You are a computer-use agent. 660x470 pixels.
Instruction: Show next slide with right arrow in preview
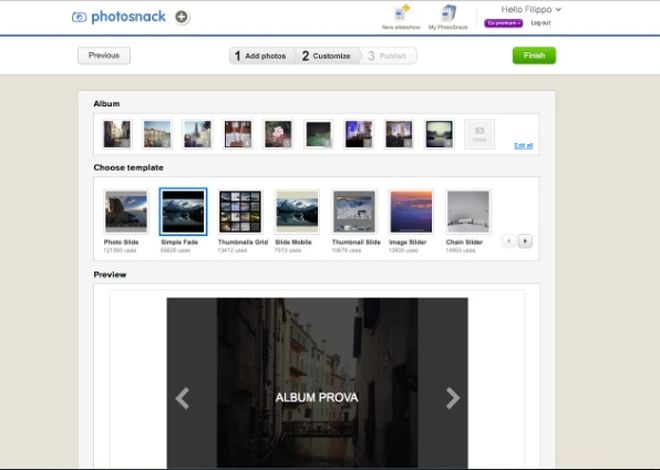pyautogui.click(x=452, y=398)
